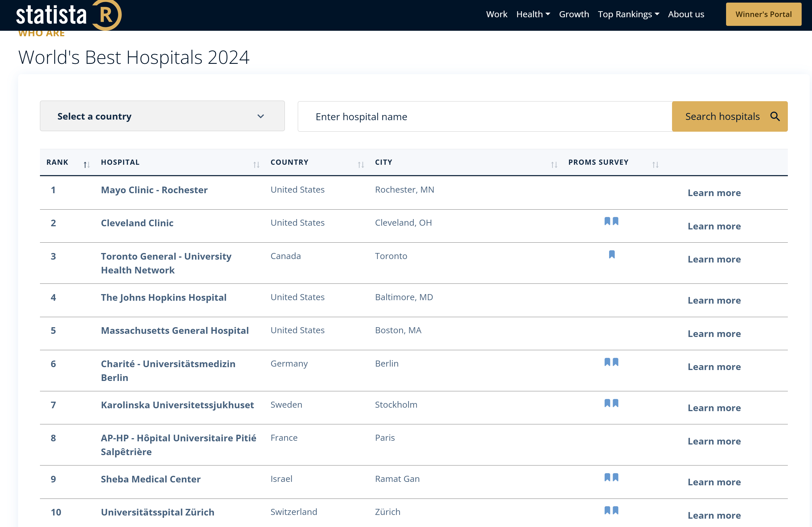Expand the Health menu dropdown

point(533,14)
